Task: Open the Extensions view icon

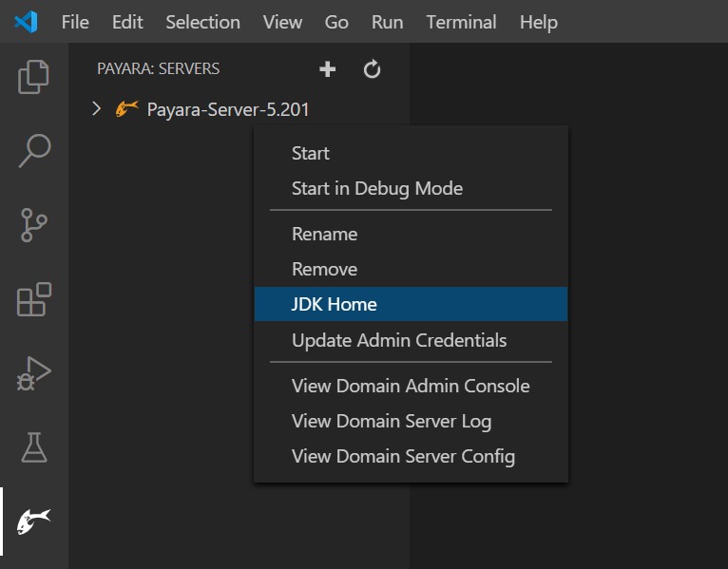Action: tap(34, 299)
